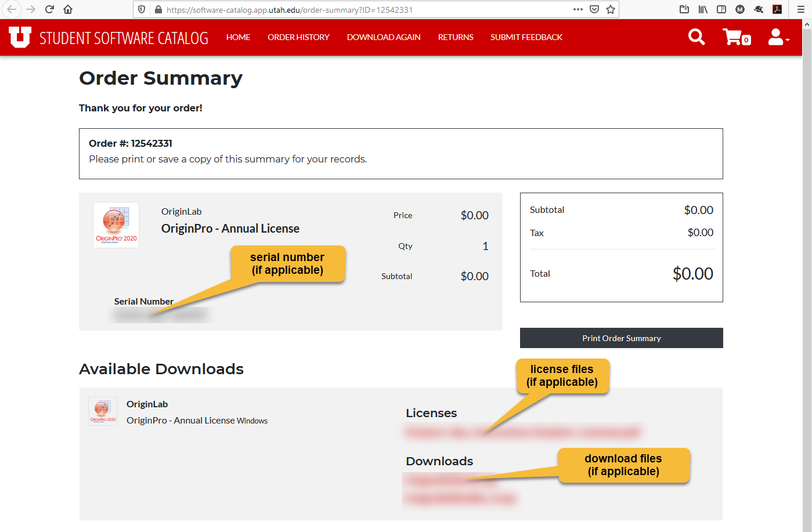This screenshot has width=812, height=532.
Task: Open the downloads folder toolbar icon
Action: click(x=684, y=9)
